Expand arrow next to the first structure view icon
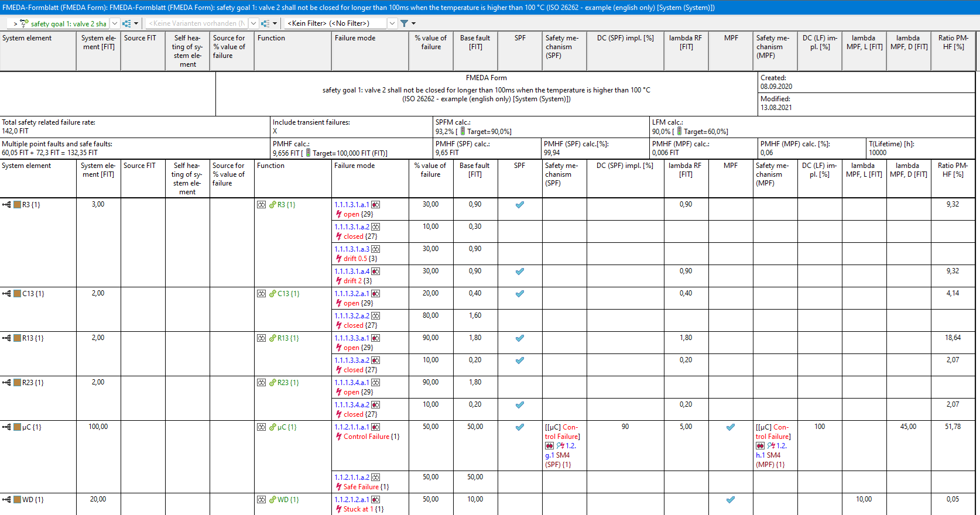980x515 pixels. pos(136,23)
